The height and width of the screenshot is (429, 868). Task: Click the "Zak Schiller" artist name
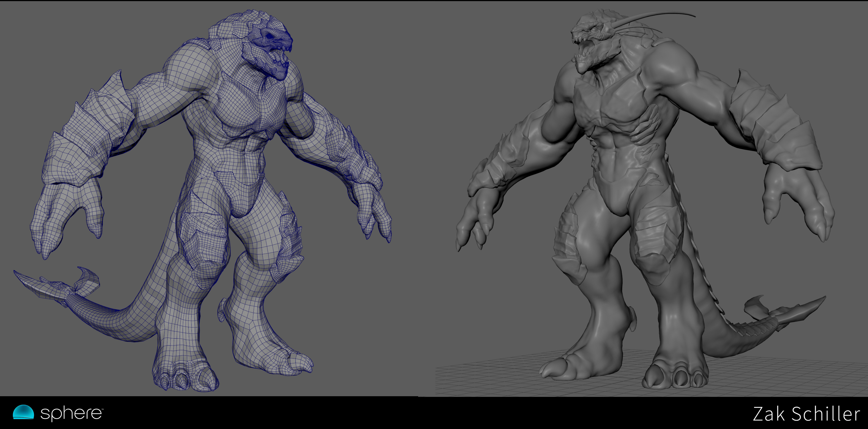[806, 414]
